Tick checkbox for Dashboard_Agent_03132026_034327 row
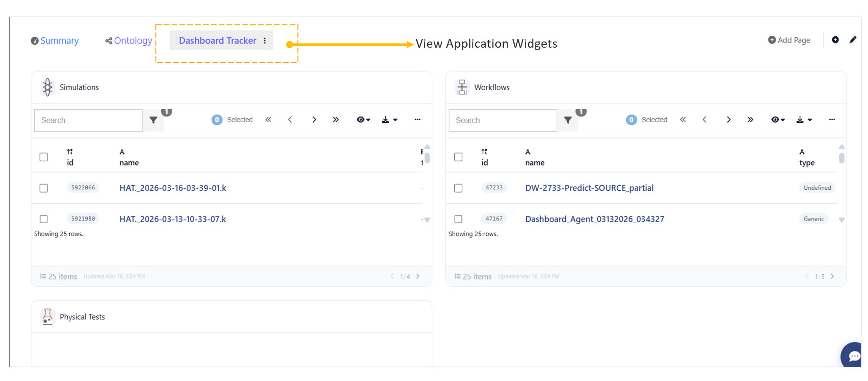The width and height of the screenshot is (868, 381). pyautogui.click(x=458, y=219)
